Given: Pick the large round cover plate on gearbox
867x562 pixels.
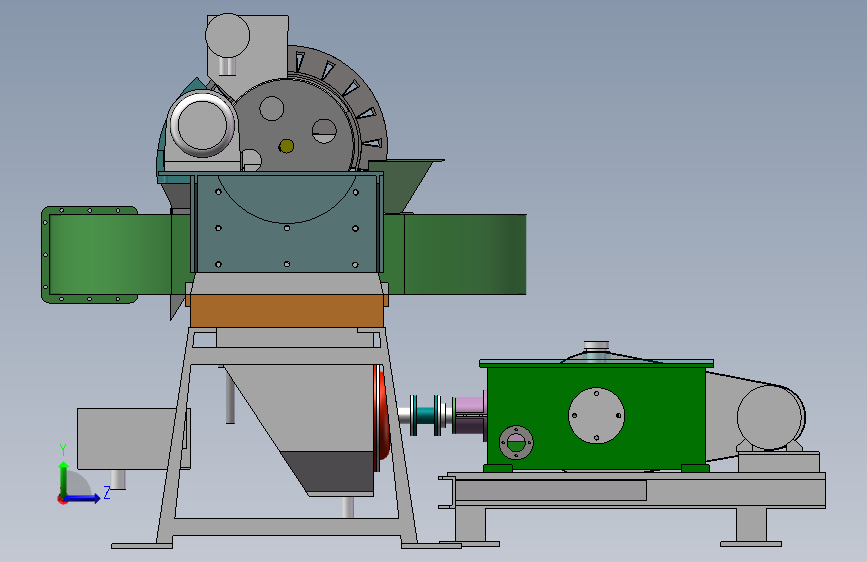Looking at the screenshot, I should click(x=597, y=415).
